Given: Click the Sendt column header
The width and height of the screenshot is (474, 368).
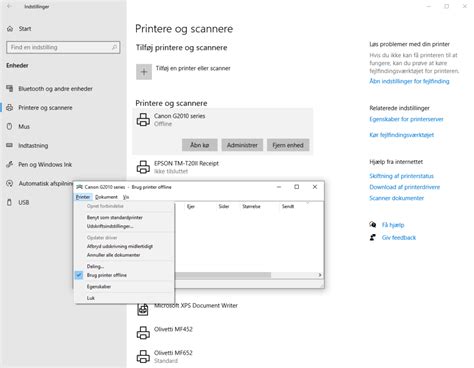Looking at the screenshot, I should click(x=288, y=206).
